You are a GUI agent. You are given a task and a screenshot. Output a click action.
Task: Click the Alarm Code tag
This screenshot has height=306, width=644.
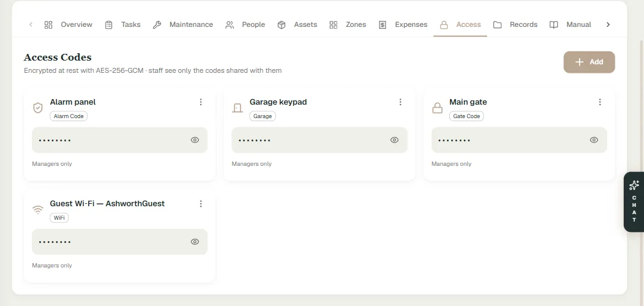click(69, 116)
